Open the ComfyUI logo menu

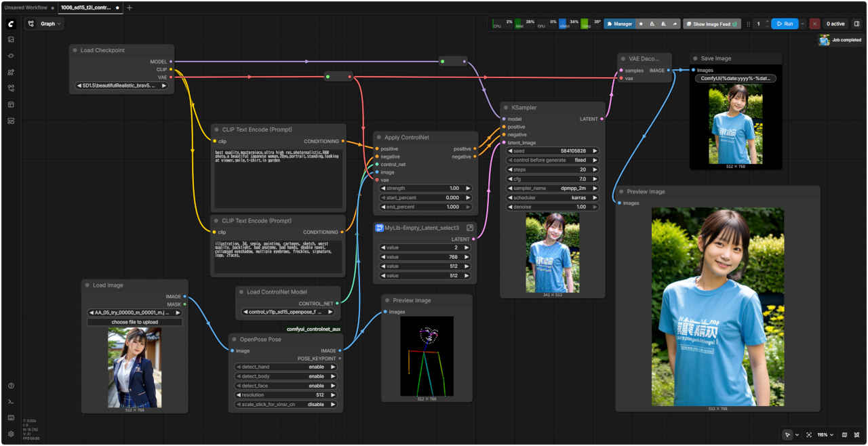(x=11, y=24)
